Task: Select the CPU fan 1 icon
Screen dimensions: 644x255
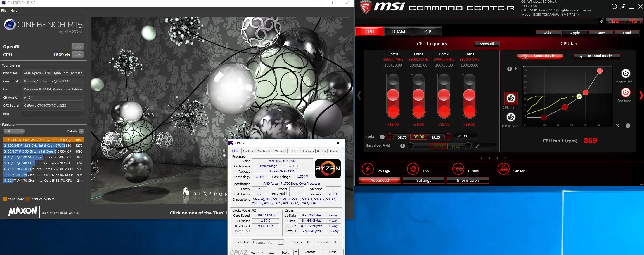Action: [x=511, y=98]
